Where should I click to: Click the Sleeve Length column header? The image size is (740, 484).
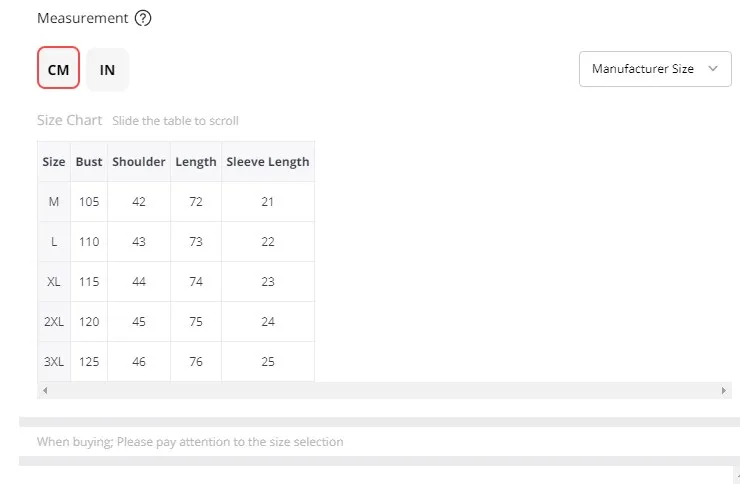point(268,162)
